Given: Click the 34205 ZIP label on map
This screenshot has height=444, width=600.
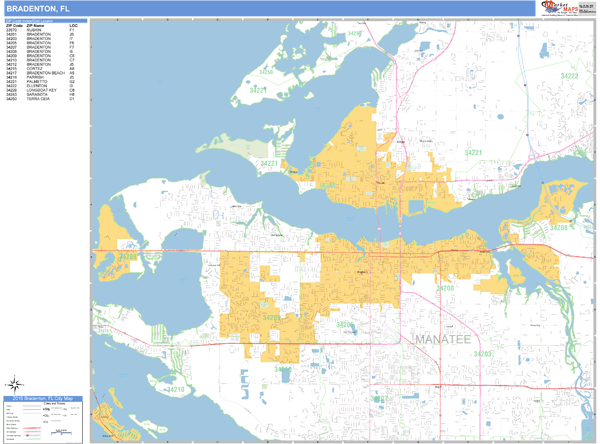Looking at the screenshot, I should 344,325.
